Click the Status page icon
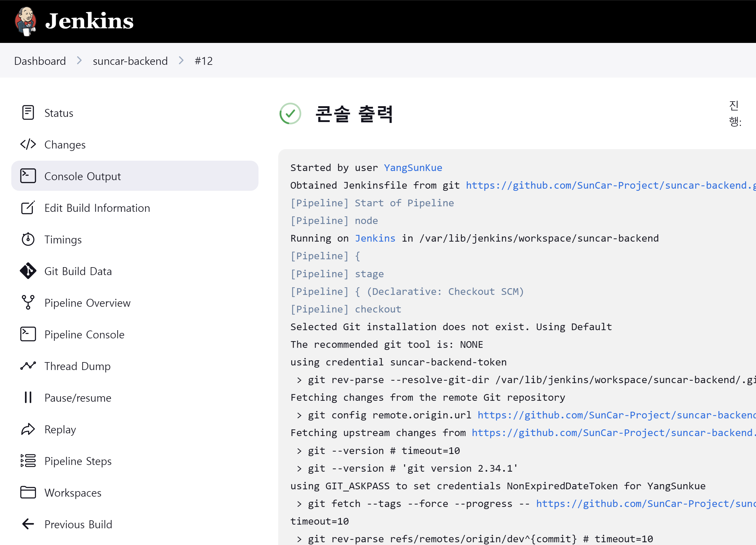 click(x=28, y=113)
